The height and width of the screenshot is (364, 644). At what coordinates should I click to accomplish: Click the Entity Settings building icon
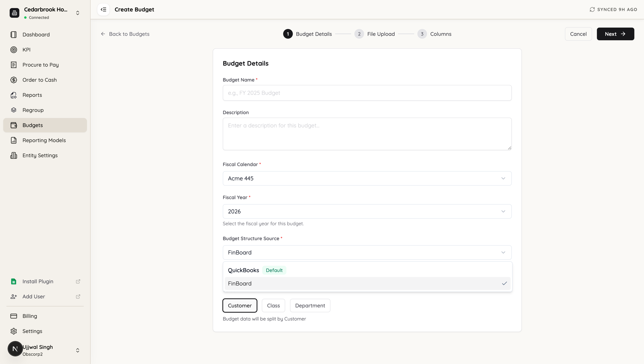click(x=13, y=155)
